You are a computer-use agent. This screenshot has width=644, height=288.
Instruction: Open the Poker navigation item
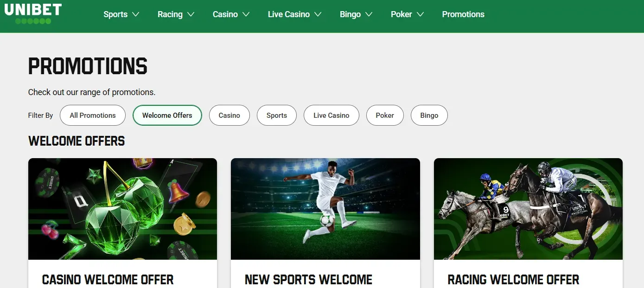coord(402,14)
